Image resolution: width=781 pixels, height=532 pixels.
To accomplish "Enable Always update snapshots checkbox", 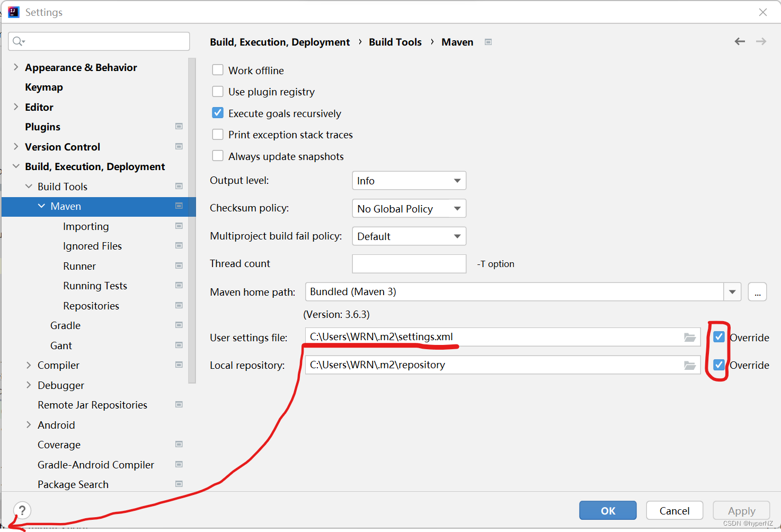I will [x=218, y=156].
